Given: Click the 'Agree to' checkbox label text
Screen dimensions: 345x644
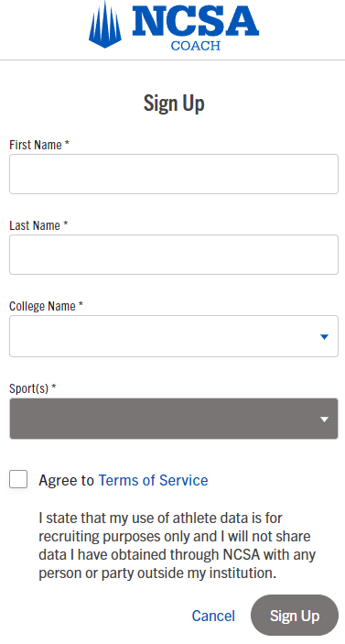Looking at the screenshot, I should [x=66, y=480].
